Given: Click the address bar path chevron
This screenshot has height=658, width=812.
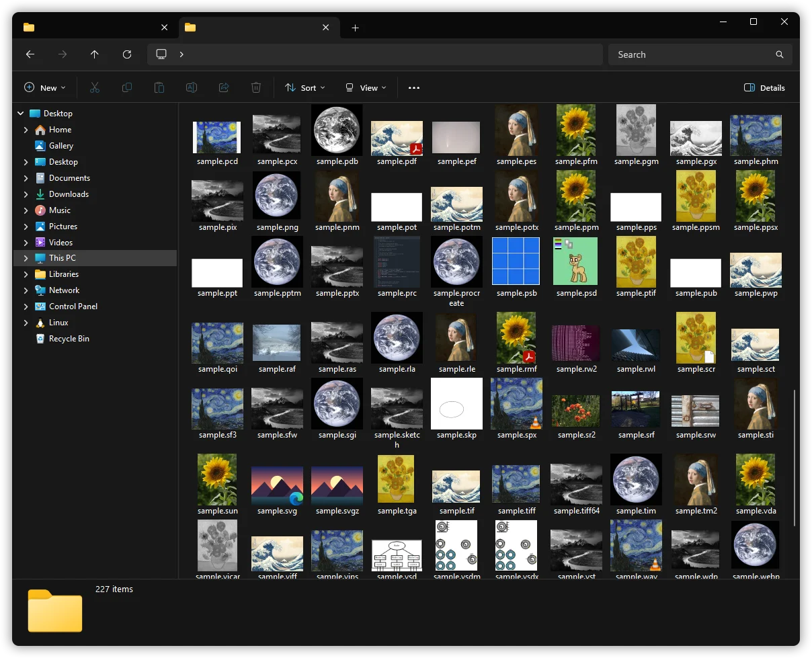Looking at the screenshot, I should (181, 54).
